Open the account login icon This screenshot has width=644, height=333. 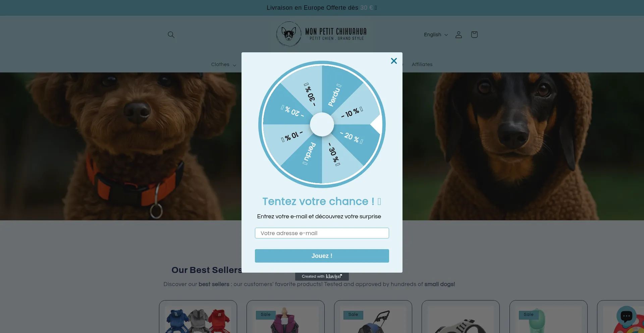[459, 35]
